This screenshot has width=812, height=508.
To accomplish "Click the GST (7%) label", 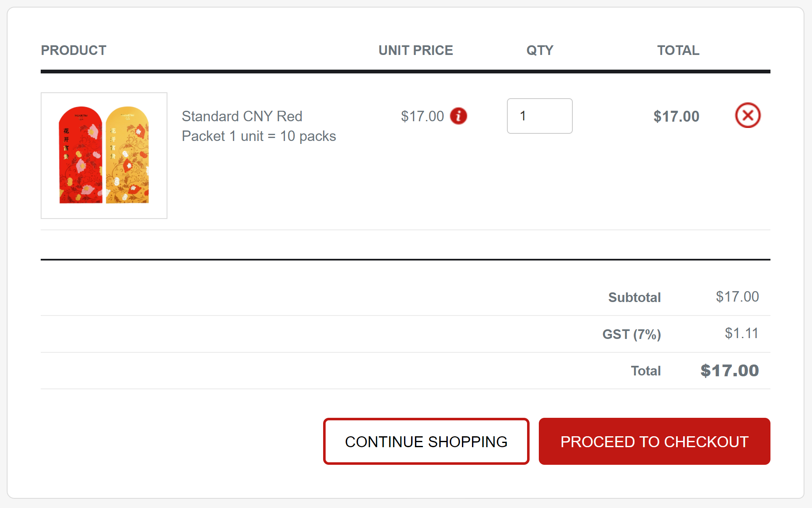I will (631, 334).
